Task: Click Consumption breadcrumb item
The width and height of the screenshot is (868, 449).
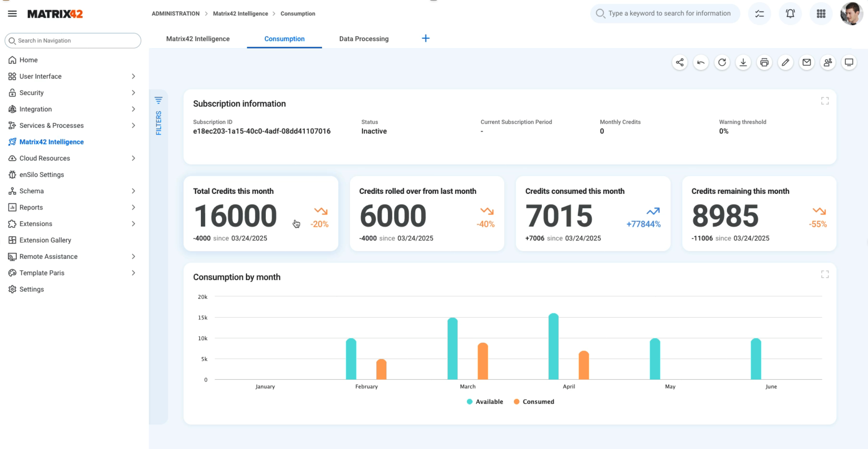Action: point(298,14)
